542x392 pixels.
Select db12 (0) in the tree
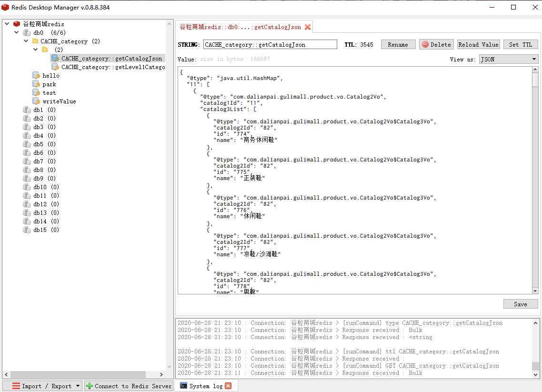tap(46, 204)
